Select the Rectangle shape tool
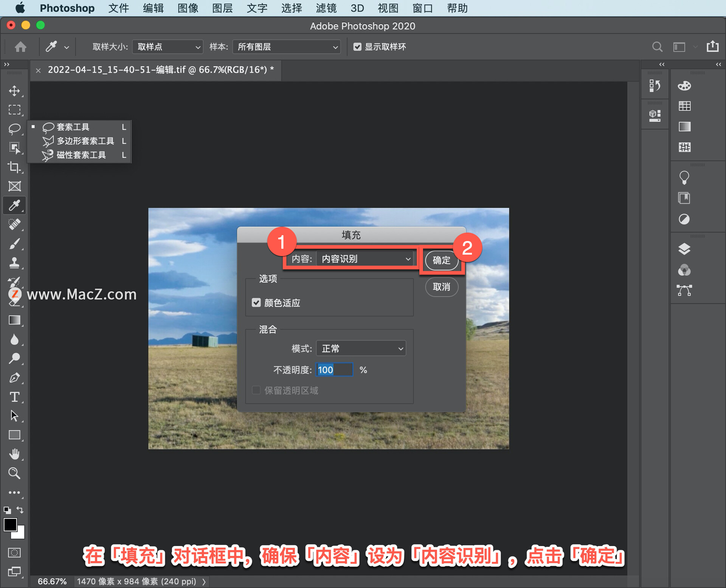 (14, 435)
